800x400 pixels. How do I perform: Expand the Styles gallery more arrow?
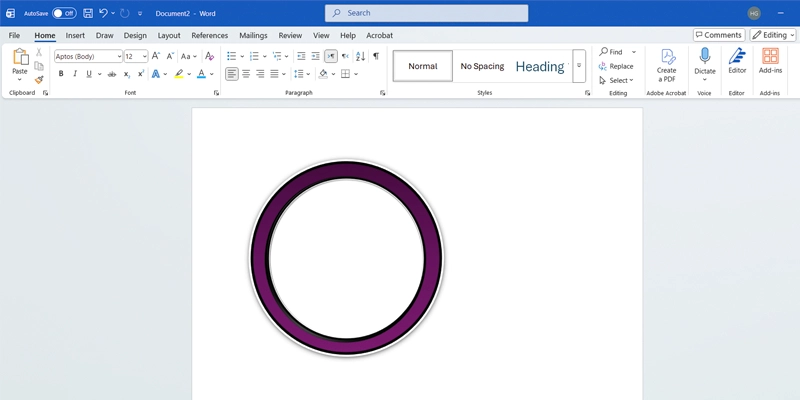click(x=579, y=65)
